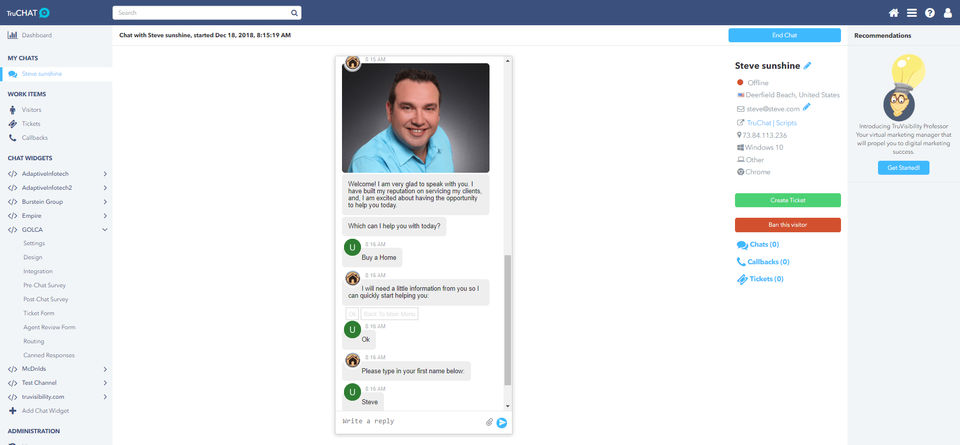Edit Steve sunshine name pencil icon
960x445 pixels.
coord(808,65)
